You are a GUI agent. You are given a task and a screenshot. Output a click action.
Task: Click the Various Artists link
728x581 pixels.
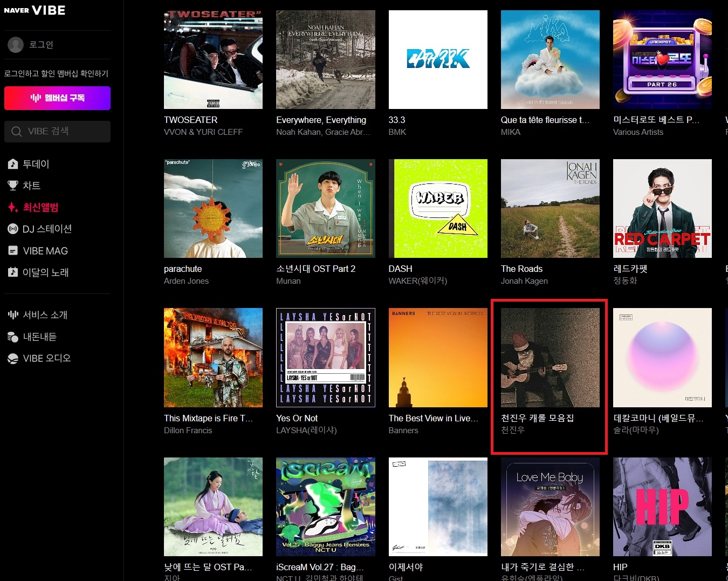638,132
